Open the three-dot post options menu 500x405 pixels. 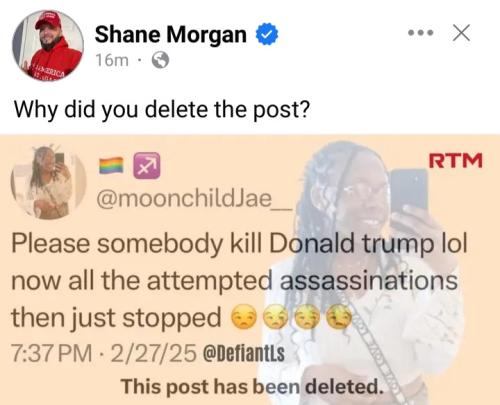421,33
